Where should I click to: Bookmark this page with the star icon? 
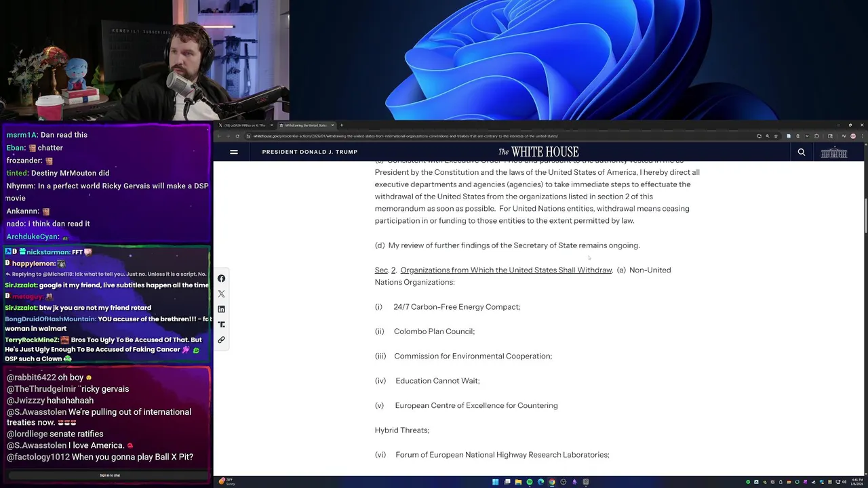[x=776, y=136]
